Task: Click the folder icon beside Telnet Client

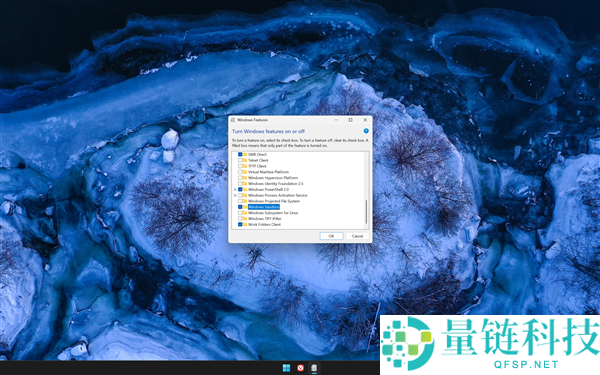Action: pyautogui.click(x=245, y=160)
